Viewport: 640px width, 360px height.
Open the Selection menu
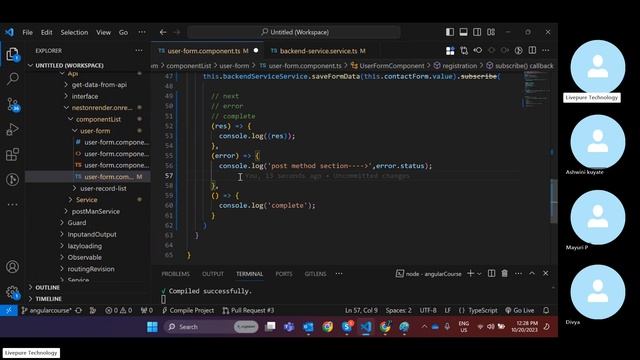(74, 32)
